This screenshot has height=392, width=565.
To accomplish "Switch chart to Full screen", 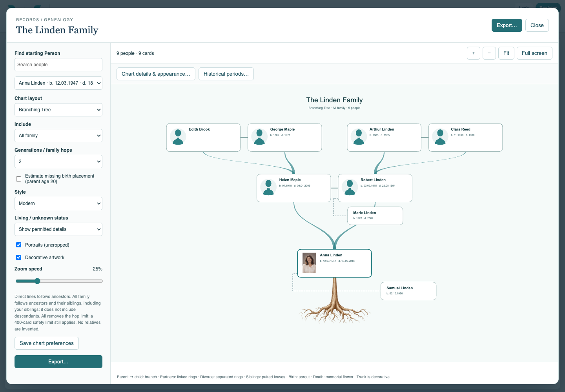I will coord(534,53).
